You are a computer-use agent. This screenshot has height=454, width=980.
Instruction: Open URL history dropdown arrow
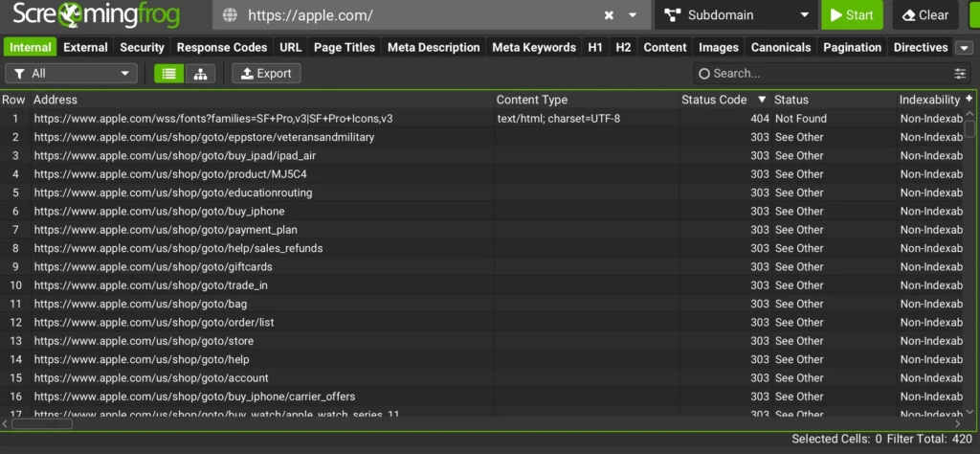click(x=633, y=15)
